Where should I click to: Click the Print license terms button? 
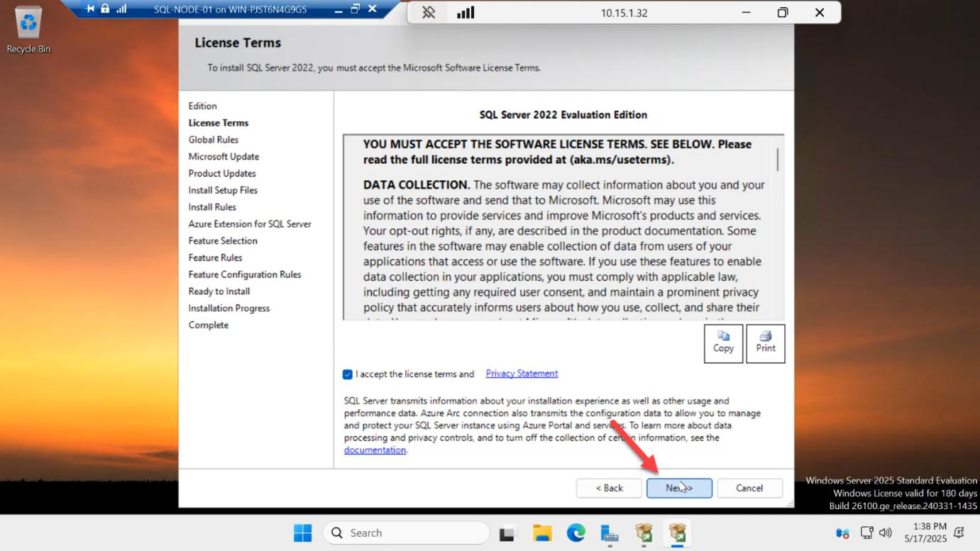coord(766,343)
